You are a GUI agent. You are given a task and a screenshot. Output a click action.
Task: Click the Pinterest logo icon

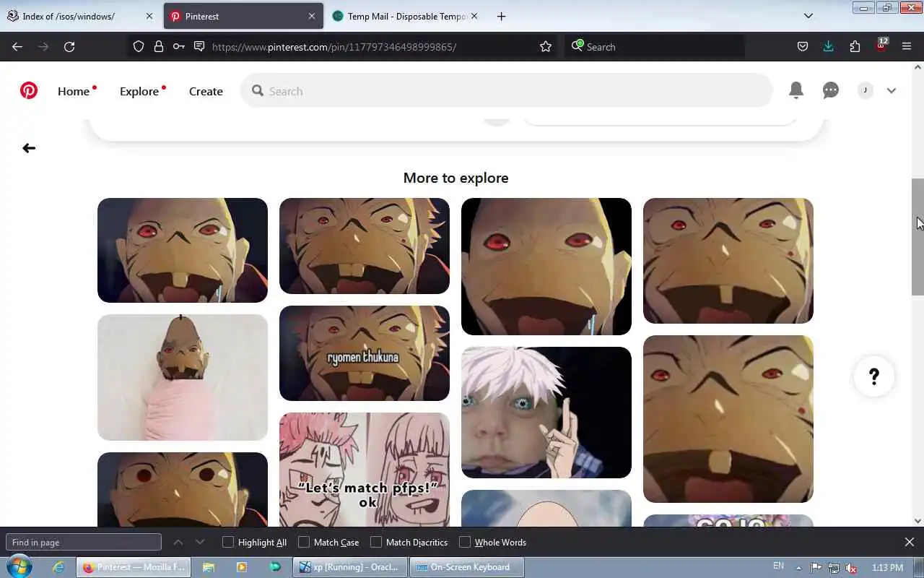29,90
